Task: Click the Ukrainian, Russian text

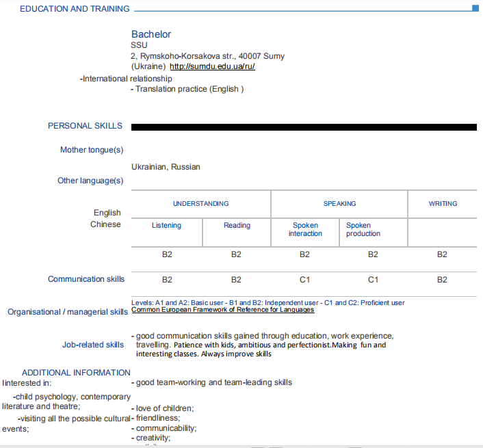Action: (166, 167)
